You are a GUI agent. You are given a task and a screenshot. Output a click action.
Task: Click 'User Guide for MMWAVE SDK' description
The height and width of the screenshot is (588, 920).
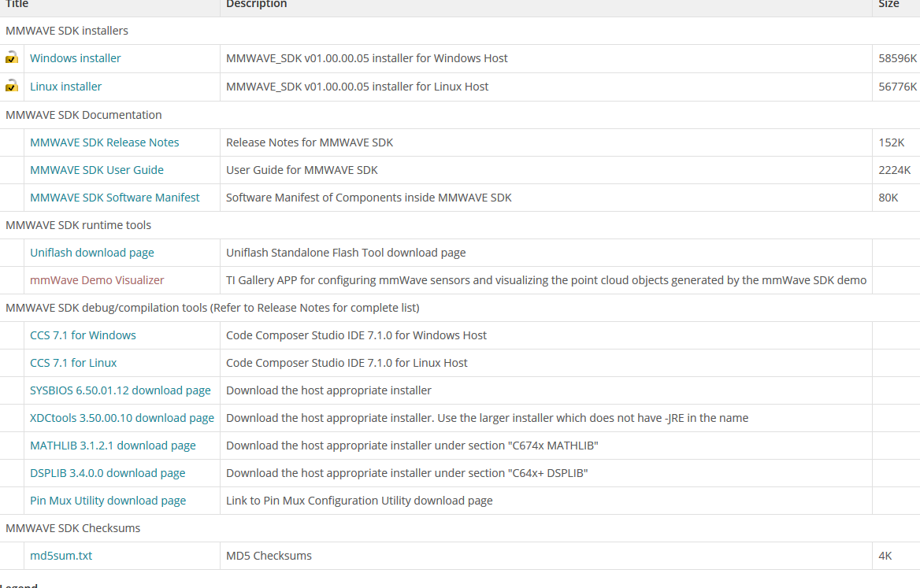point(302,170)
